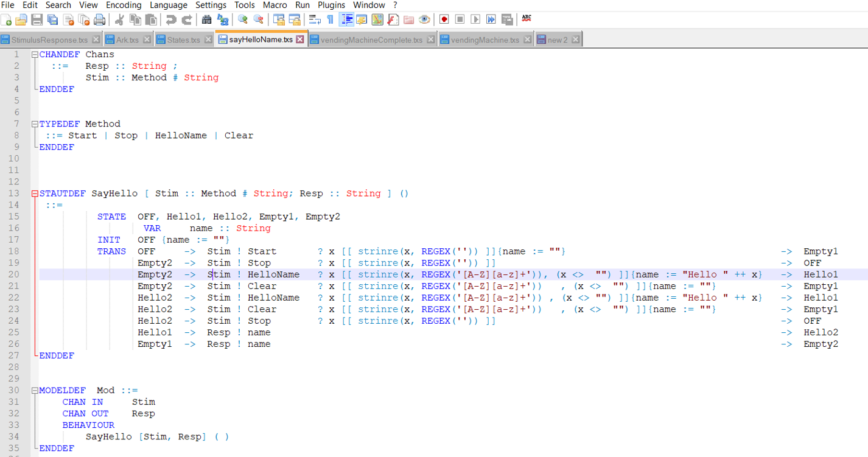Open Find with the binoculars icon
The width and height of the screenshot is (868, 457).
[207, 20]
